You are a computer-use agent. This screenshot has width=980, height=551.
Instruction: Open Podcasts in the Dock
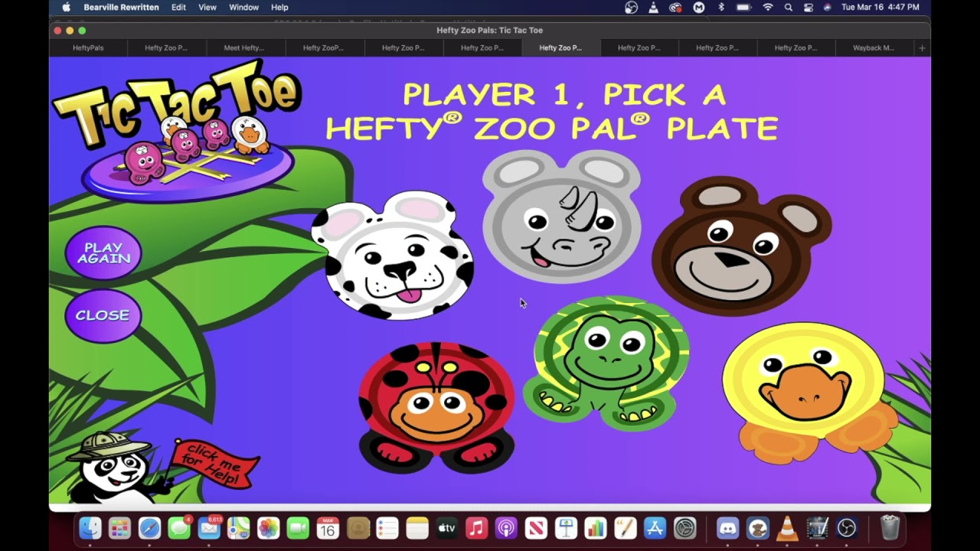click(506, 527)
